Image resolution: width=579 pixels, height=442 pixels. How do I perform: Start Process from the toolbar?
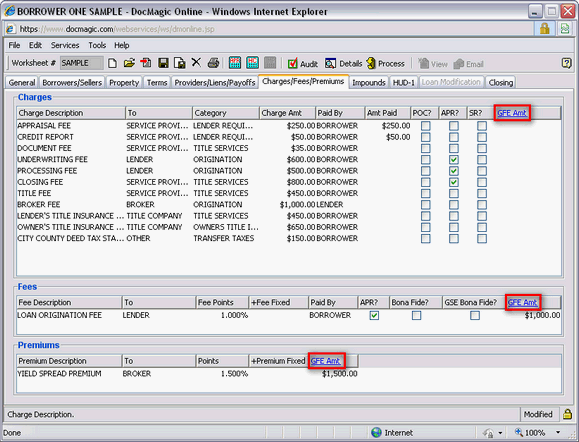coord(386,64)
